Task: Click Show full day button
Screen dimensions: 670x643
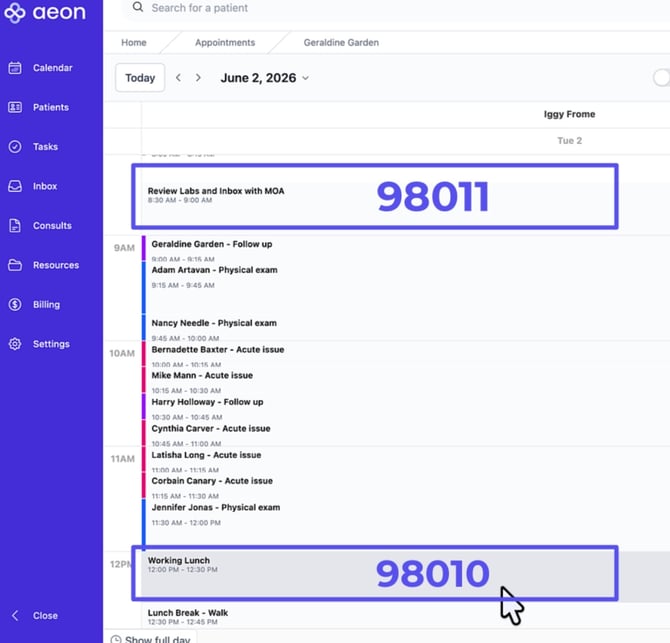Action: tap(150, 638)
